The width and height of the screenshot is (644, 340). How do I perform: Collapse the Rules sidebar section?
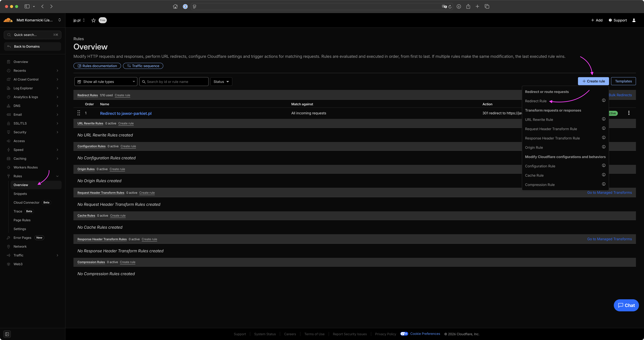click(57, 176)
